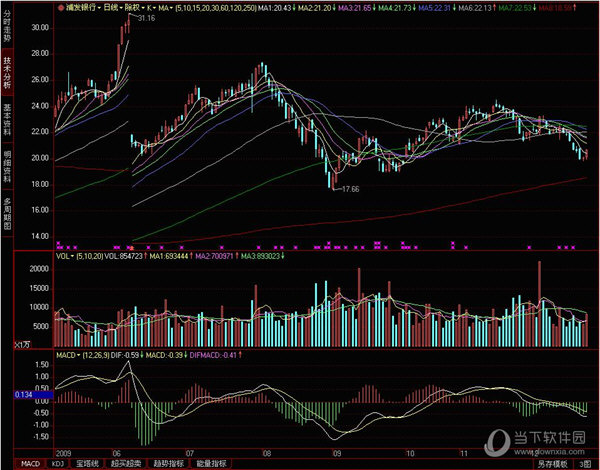The width and height of the screenshot is (600, 470).
Task: Click the 07 month label on the date axis
Action: click(190, 454)
